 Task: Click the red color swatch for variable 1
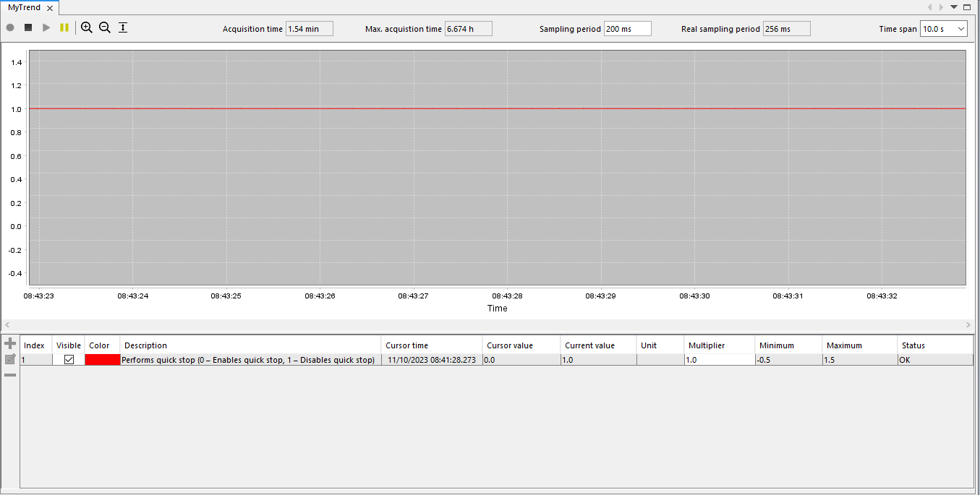click(101, 359)
